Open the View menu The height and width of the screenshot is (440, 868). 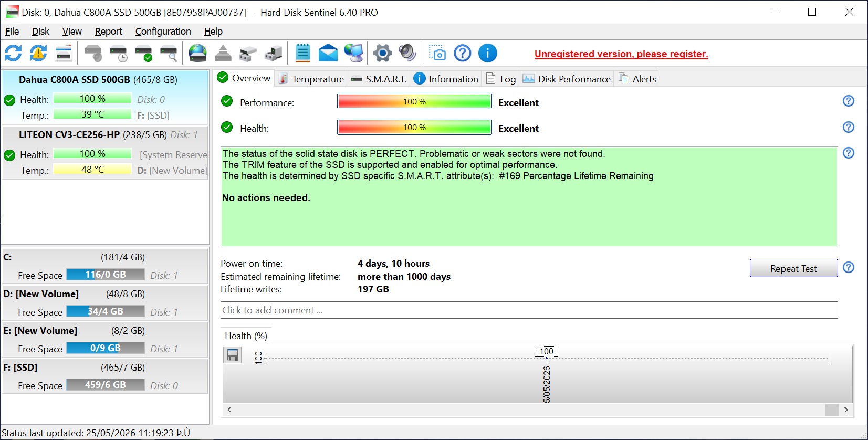point(72,32)
